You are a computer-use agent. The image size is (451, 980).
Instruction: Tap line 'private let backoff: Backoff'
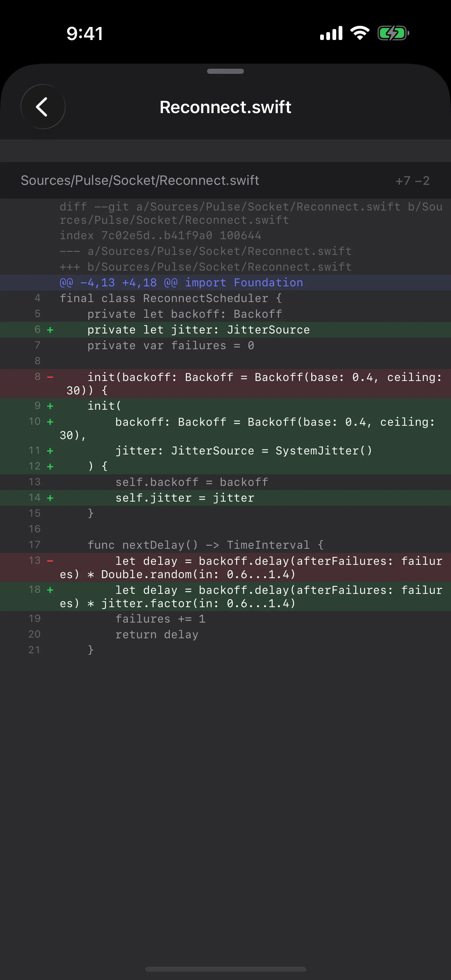coord(225,314)
